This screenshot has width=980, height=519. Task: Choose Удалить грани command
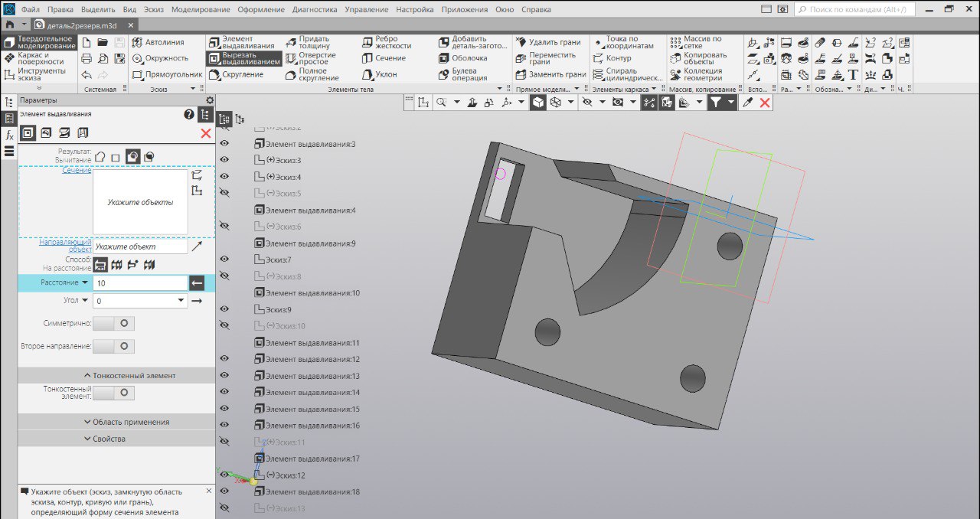547,42
